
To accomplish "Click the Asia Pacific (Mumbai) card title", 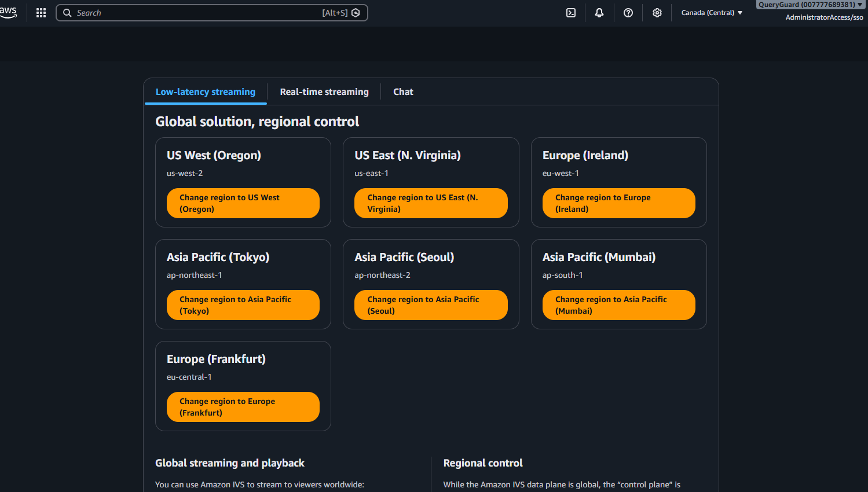I will (599, 257).
